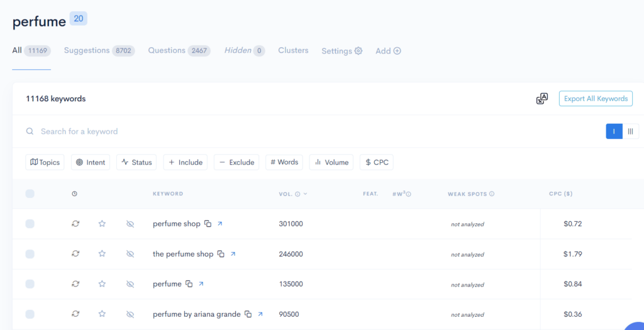Hide the 'perfume shop' keyword

coord(130,224)
